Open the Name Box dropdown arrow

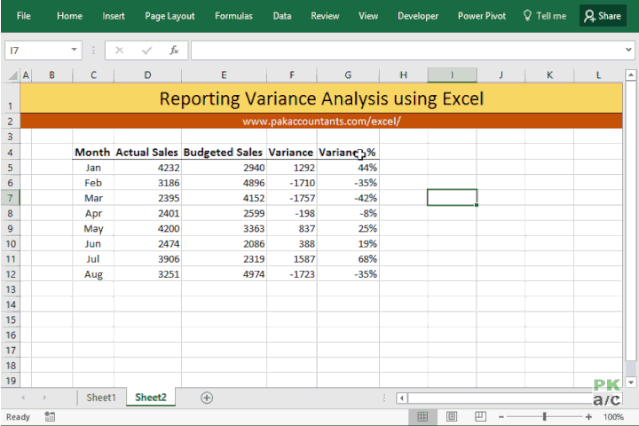(x=74, y=50)
